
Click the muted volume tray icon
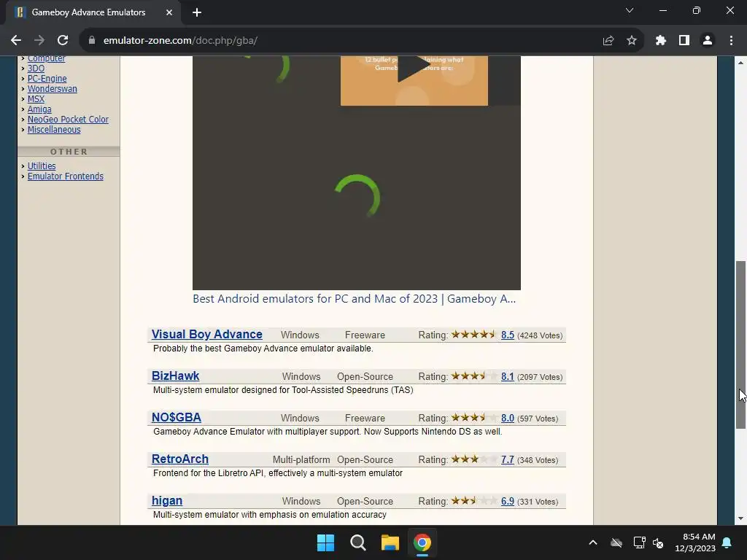[x=658, y=542]
